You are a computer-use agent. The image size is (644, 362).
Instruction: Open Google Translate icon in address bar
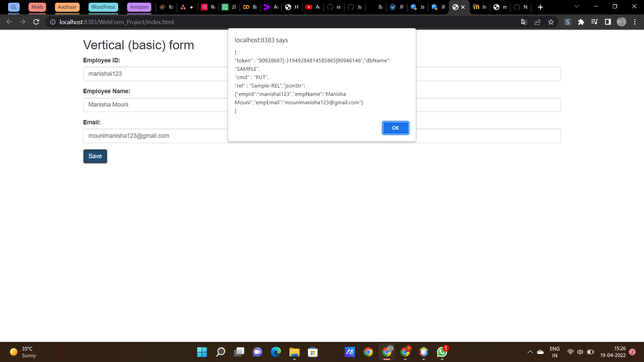(524, 22)
